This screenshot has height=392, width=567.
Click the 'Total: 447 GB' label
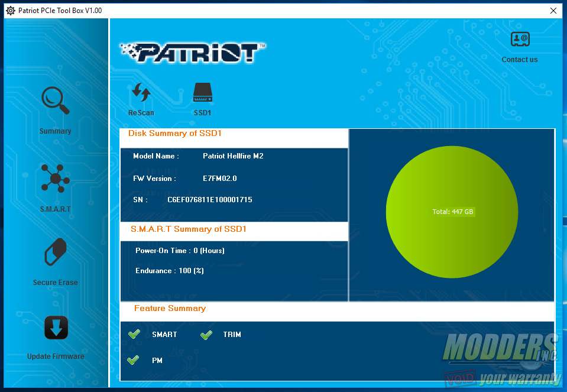[x=453, y=212]
